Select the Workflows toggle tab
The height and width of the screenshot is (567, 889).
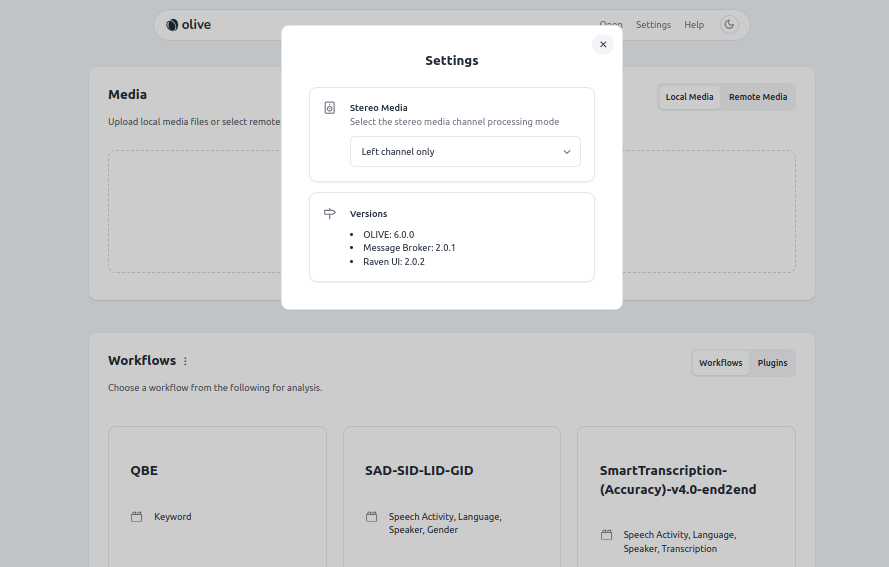[720, 363]
